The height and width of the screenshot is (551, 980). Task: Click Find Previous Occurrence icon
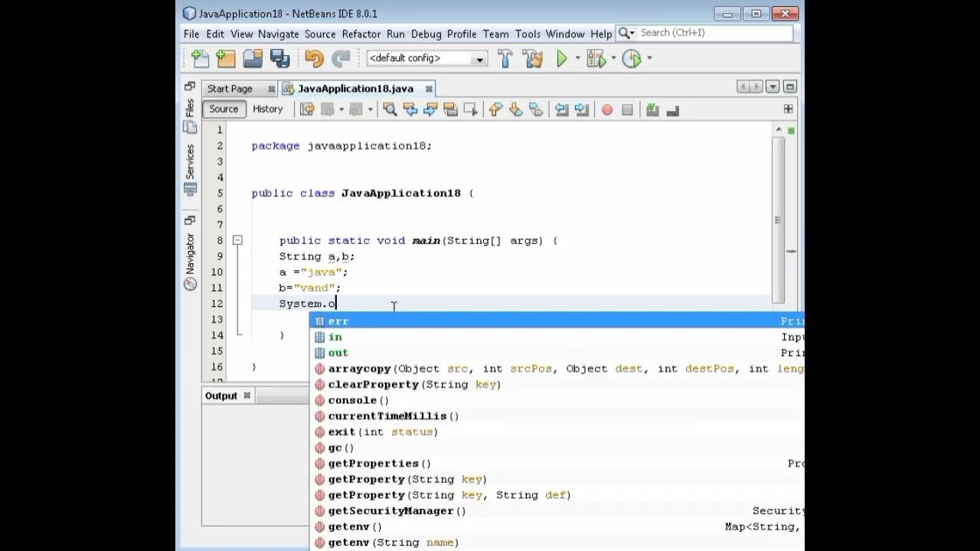click(410, 109)
